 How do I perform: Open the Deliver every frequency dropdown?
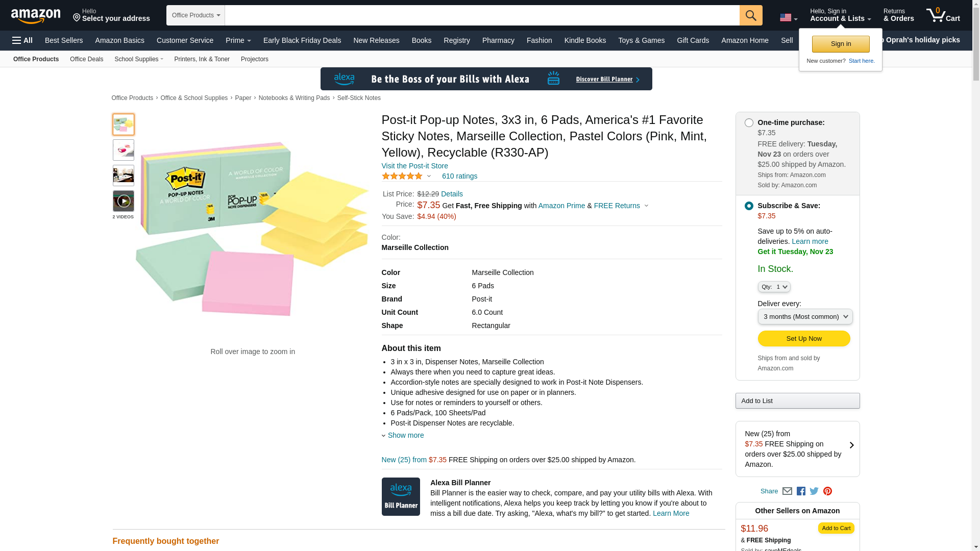pos(805,317)
